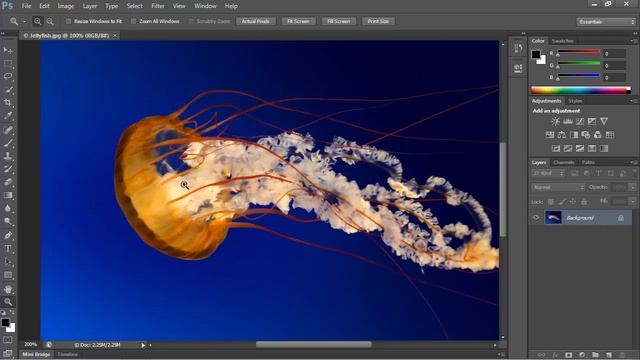
Task: Open the Layers panel flyout menu
Action: 633,162
